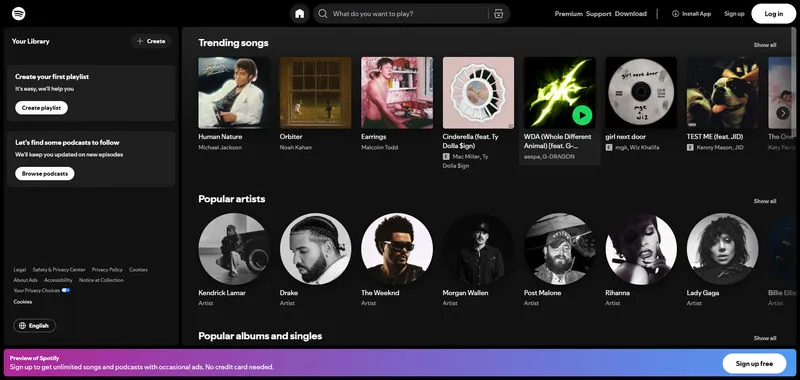Click the Log in button
800x380 pixels.
(773, 14)
